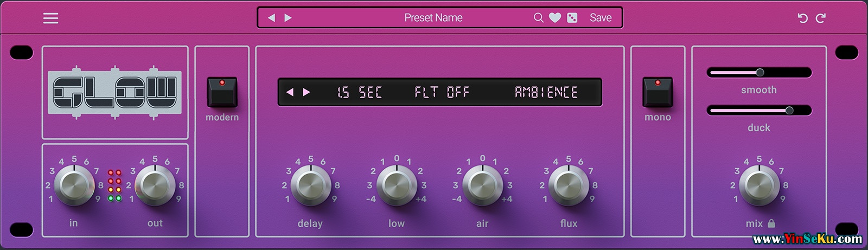Click FLT OFF in the display
Image resolution: width=868 pixels, height=250 pixels.
tap(442, 92)
